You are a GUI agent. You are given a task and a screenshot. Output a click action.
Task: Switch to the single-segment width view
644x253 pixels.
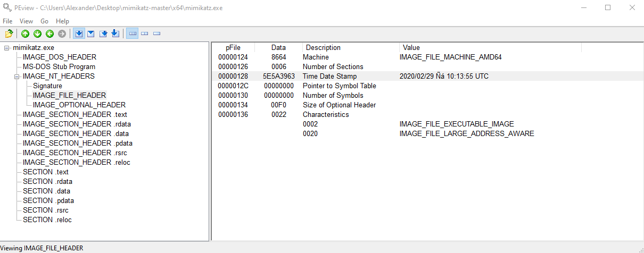[x=157, y=34]
